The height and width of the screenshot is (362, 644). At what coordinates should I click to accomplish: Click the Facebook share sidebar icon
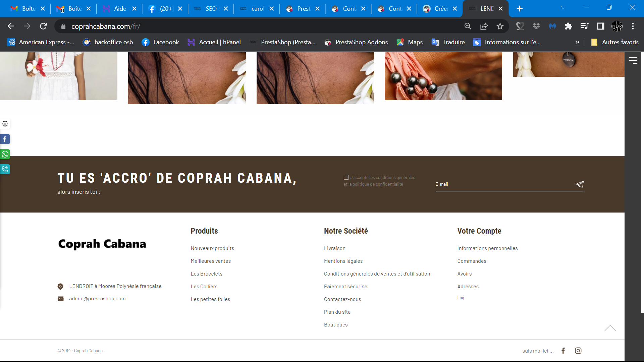(5, 139)
